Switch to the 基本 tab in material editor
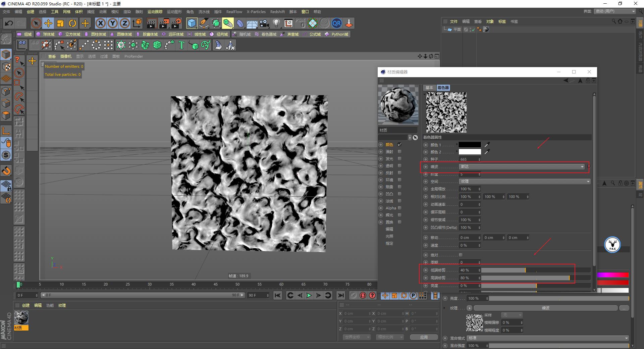 pyautogui.click(x=429, y=88)
